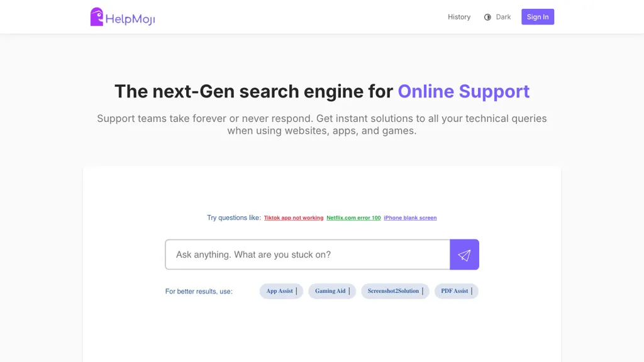
Task: Try the "iPhone blank screen" example
Action: tap(410, 218)
